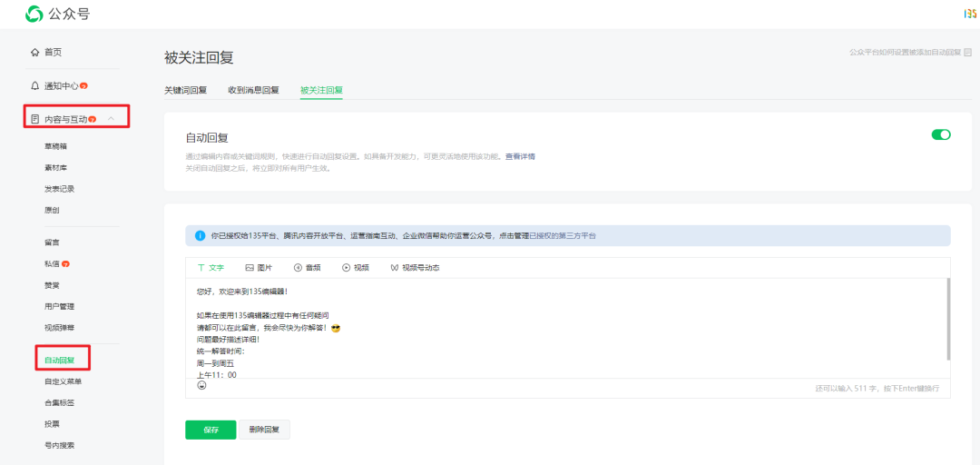The height and width of the screenshot is (465, 980).
Task: Open the emoji picker smiley icon
Action: pyautogui.click(x=201, y=385)
